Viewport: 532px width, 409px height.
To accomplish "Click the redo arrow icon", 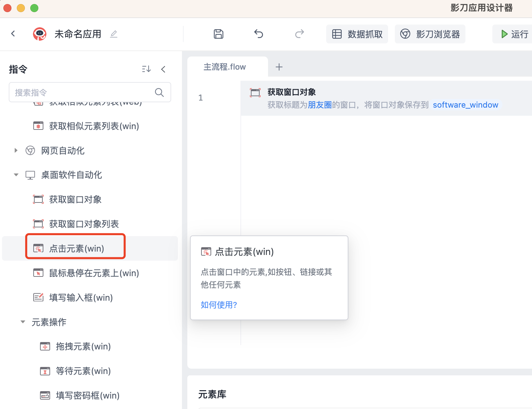I will coord(299,34).
